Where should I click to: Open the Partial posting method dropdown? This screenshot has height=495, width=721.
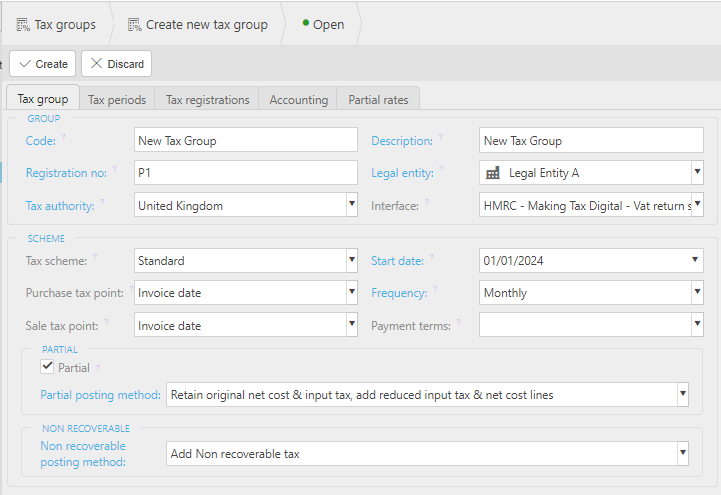(x=682, y=395)
